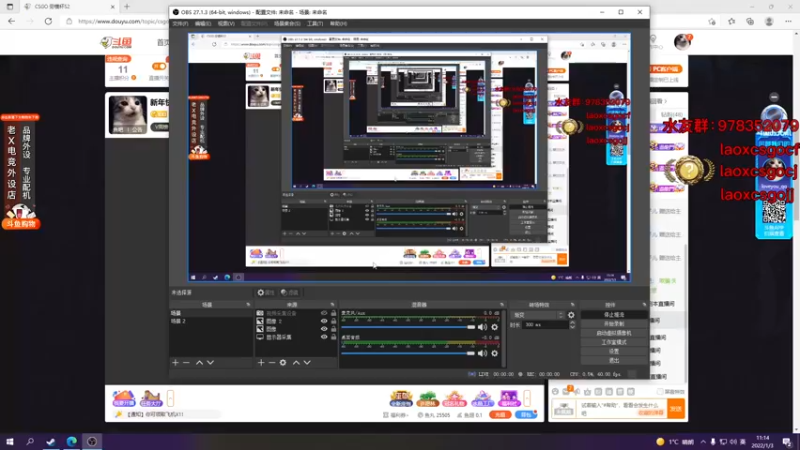Toggle visibility of 显示器采集 source

(324, 337)
